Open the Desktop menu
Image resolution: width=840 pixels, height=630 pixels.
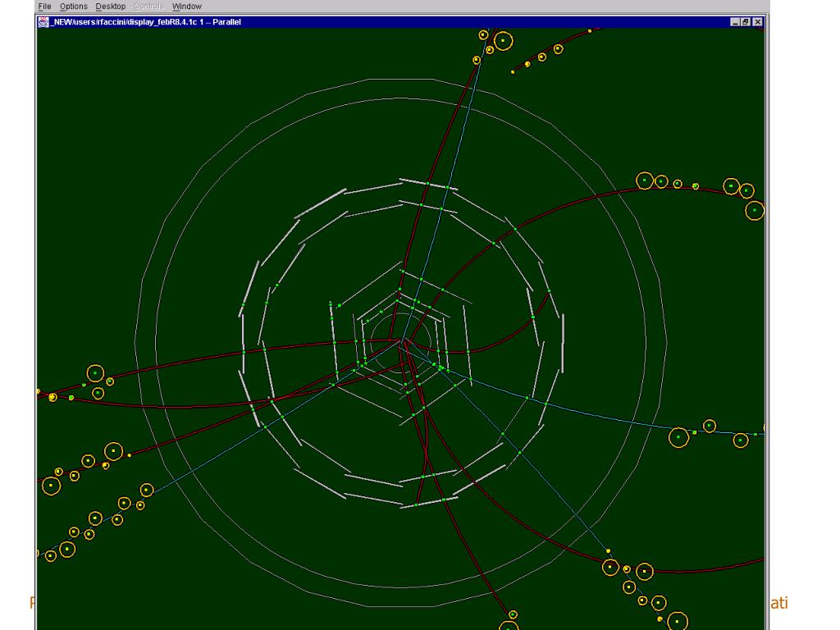point(111,7)
